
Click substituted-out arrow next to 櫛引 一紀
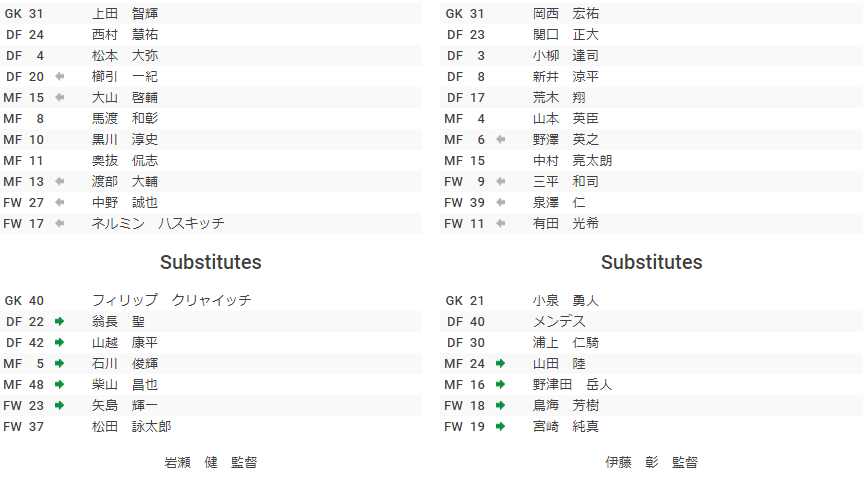point(60,77)
